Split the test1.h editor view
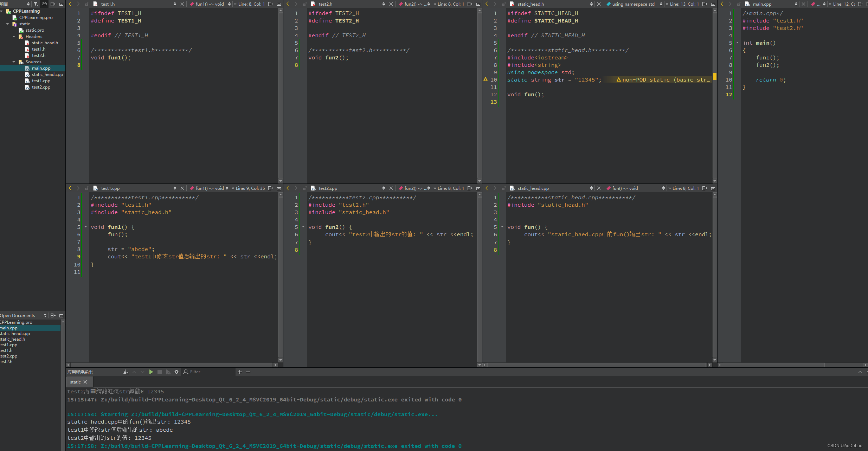 click(270, 4)
